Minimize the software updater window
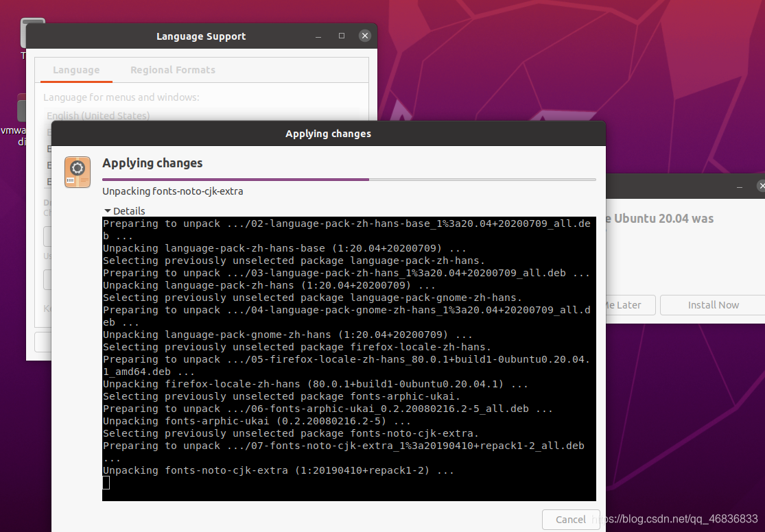Viewport: 765px width, 532px height. click(740, 186)
